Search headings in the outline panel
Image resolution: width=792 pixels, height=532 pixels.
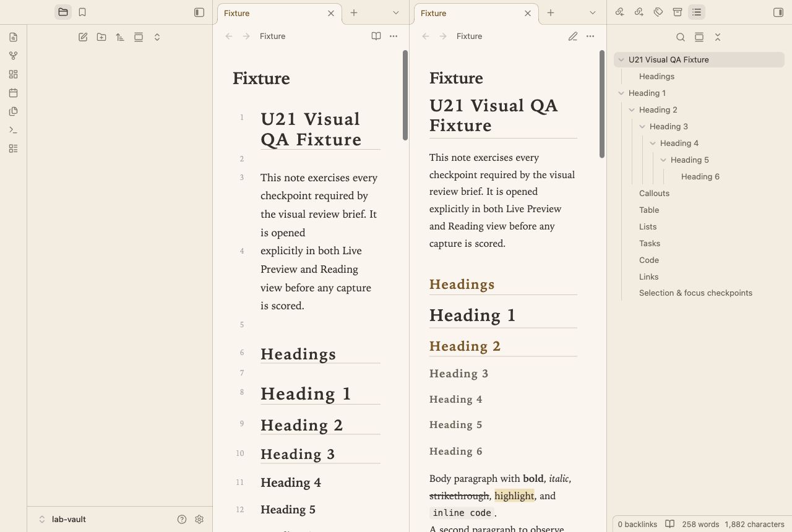click(x=681, y=37)
